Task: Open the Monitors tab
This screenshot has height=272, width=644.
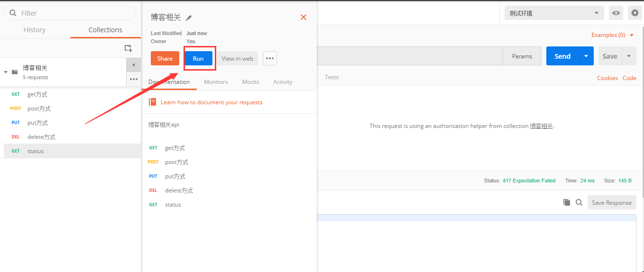Action: pos(216,82)
